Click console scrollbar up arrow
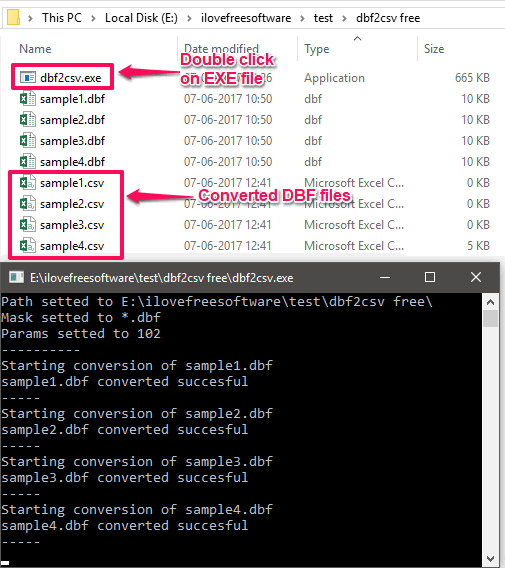Screen dimensions: 505x568 point(491,302)
